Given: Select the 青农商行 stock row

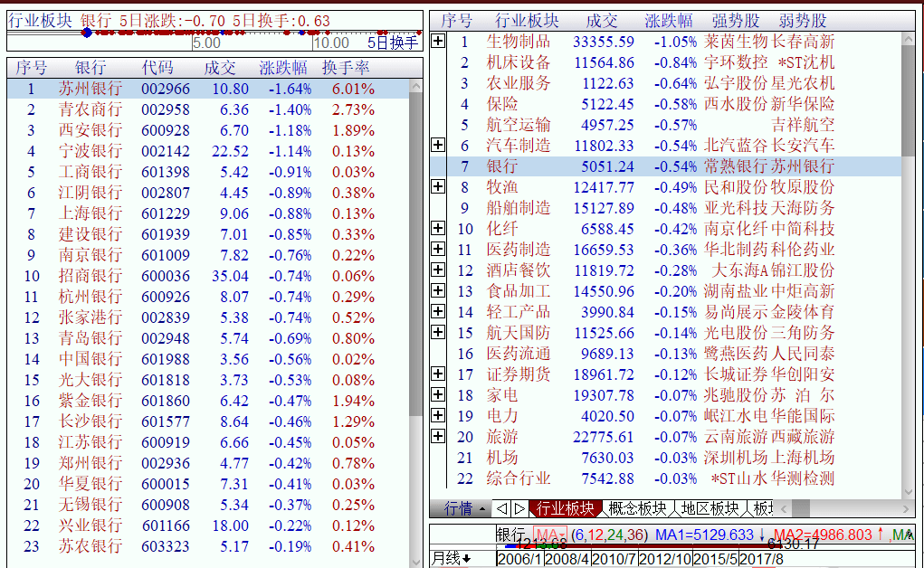Looking at the screenshot, I should click(207, 109).
